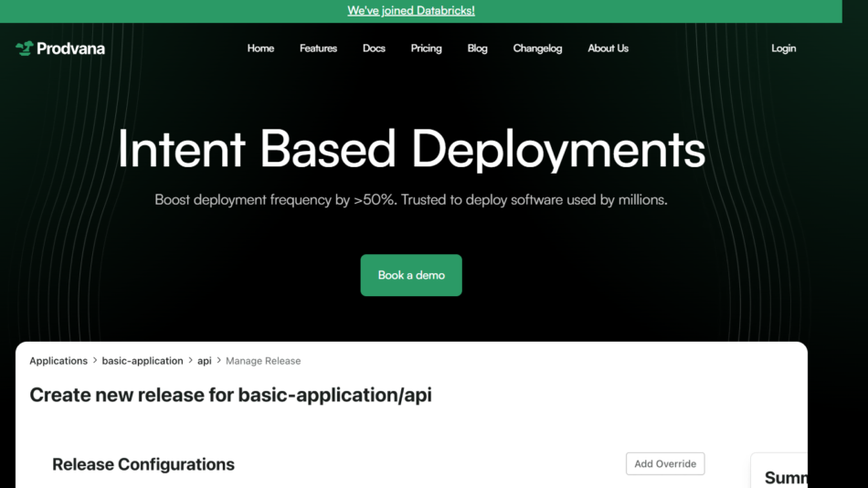The image size is (868, 488).
Task: Click the Add Override button
Action: [665, 463]
